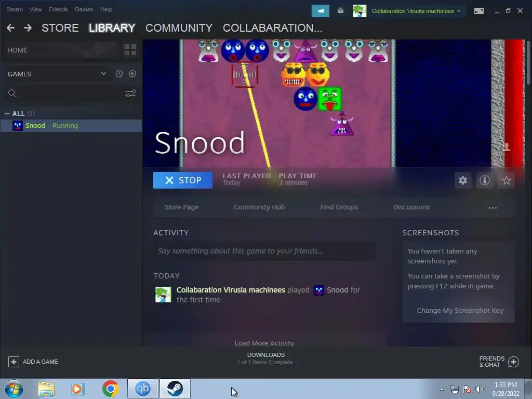Open the Discussions link
The height and width of the screenshot is (399, 532).
click(x=411, y=207)
